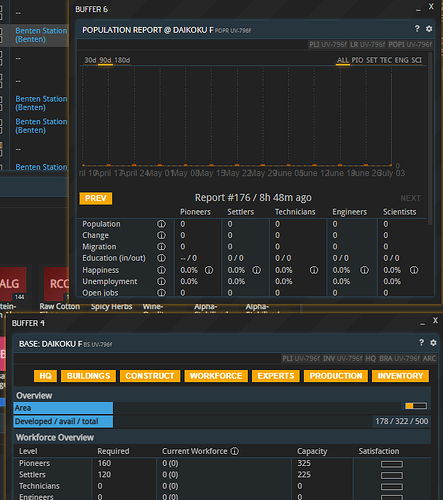Filter chart to SCI population
443x500 pixels.
coord(416,60)
